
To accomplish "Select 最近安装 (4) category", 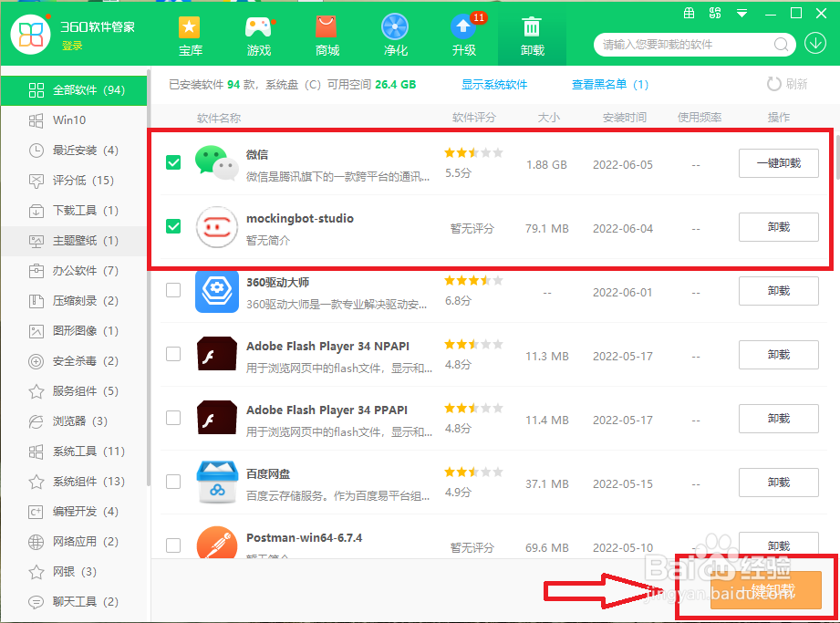I will click(x=74, y=150).
